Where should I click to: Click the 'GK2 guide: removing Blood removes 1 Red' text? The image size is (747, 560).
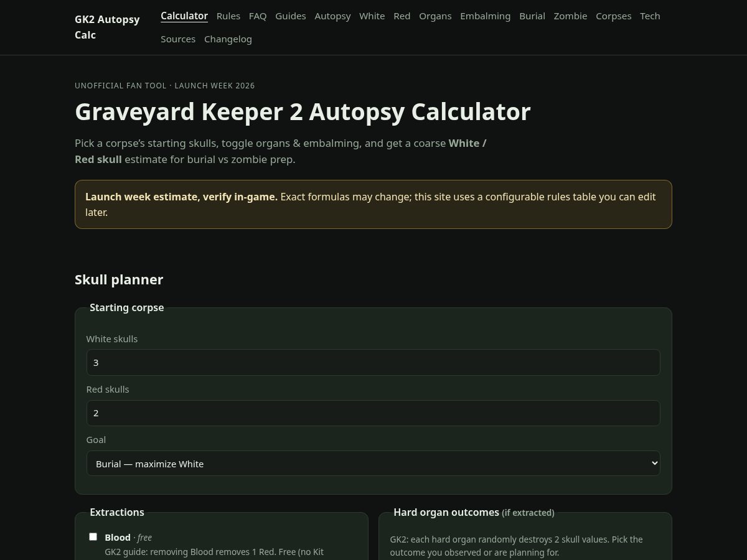(x=214, y=552)
